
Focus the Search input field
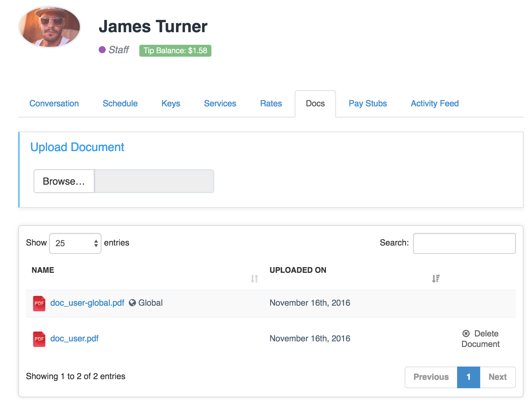click(x=464, y=243)
